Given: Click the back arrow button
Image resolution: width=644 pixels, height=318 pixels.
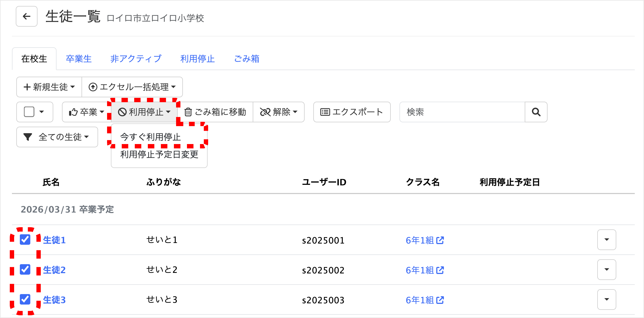Looking at the screenshot, I should click(26, 16).
